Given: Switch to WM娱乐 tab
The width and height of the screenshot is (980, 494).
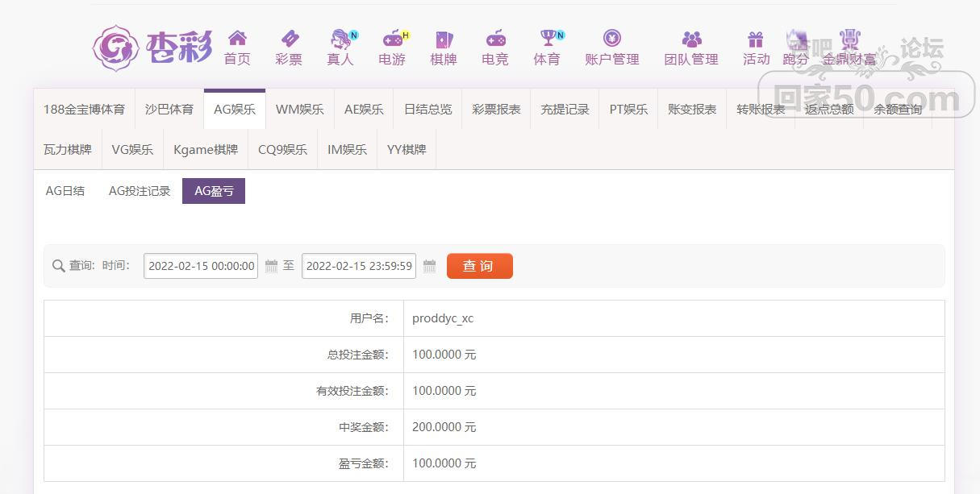Looking at the screenshot, I should pyautogui.click(x=300, y=109).
